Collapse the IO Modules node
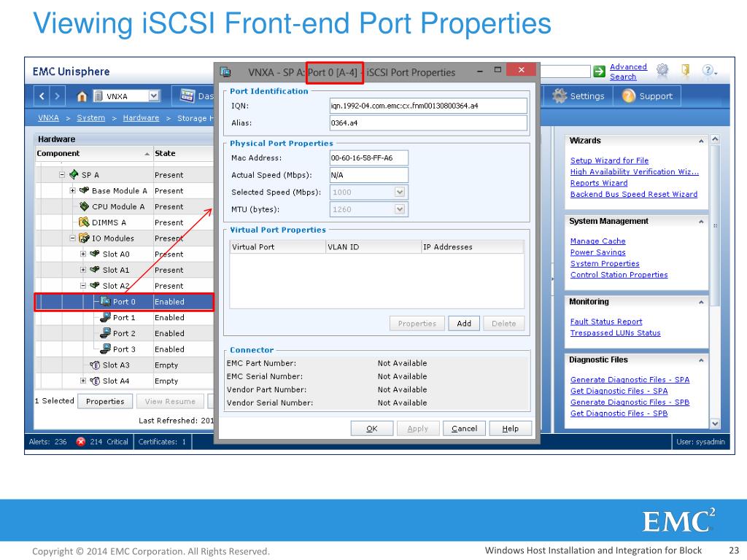This screenshot has height=560, width=747. click(x=72, y=238)
